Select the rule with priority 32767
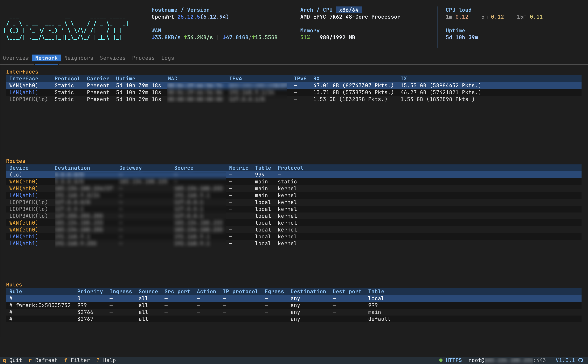This screenshot has width=588, height=364. [294, 319]
